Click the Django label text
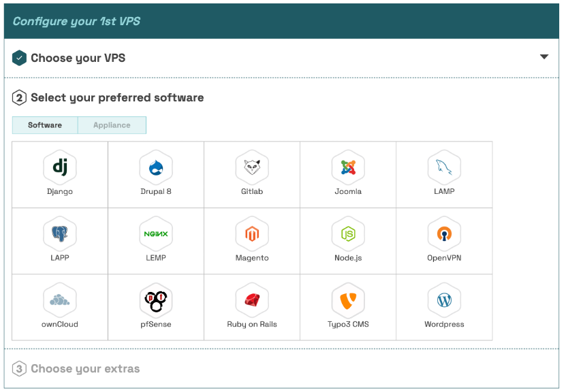The height and width of the screenshot is (392, 568). point(60,191)
